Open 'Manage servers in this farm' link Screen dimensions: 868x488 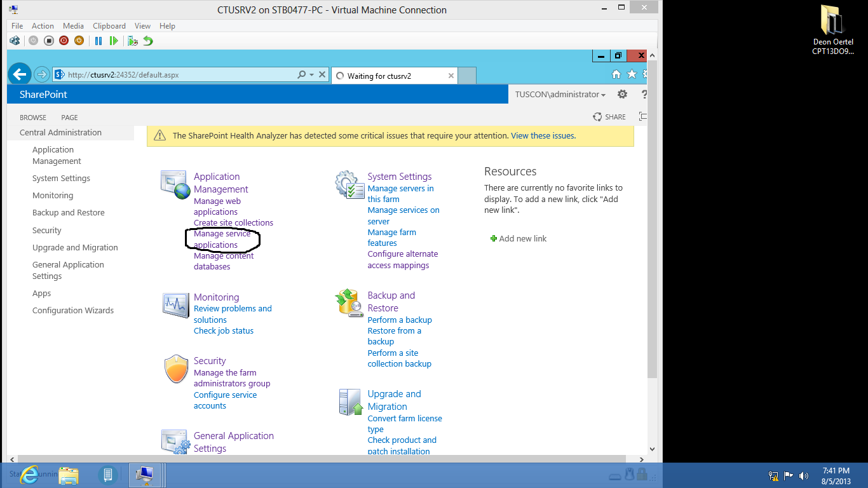tap(400, 194)
